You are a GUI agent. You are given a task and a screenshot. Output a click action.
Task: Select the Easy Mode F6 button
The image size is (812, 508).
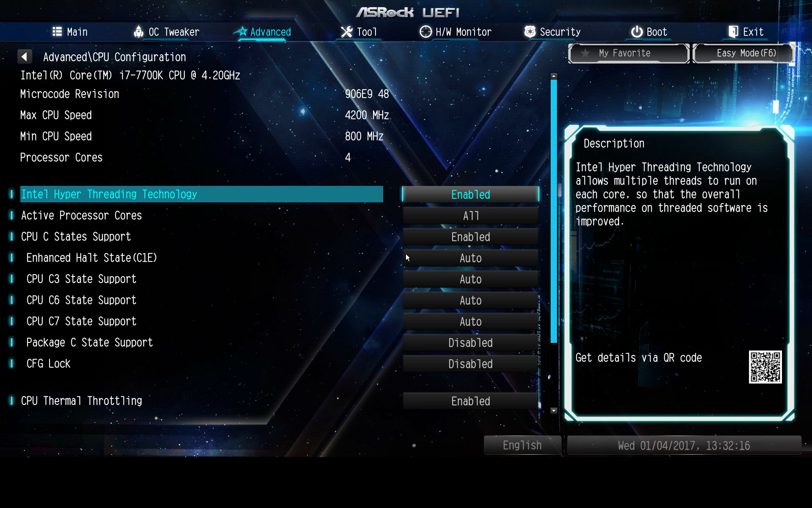pos(745,53)
